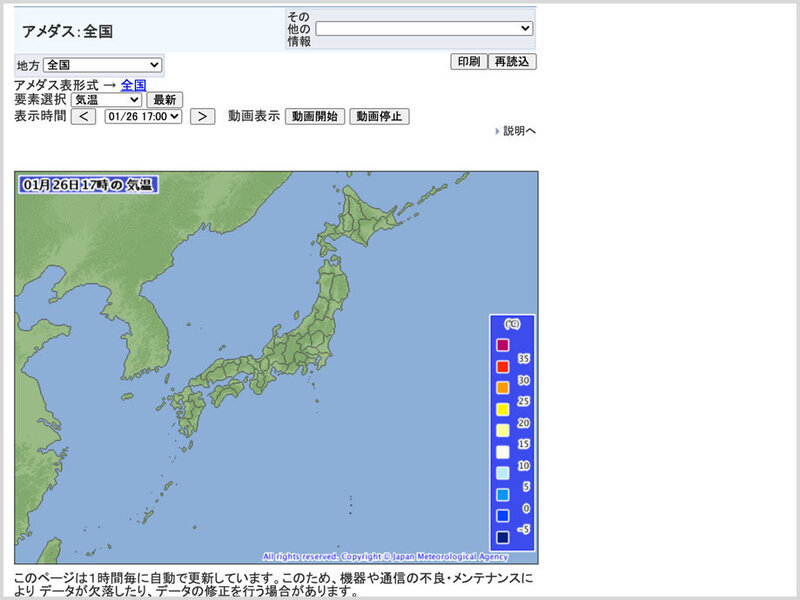
Task: Click the white 10-15 legend swatch
Action: 503,452
